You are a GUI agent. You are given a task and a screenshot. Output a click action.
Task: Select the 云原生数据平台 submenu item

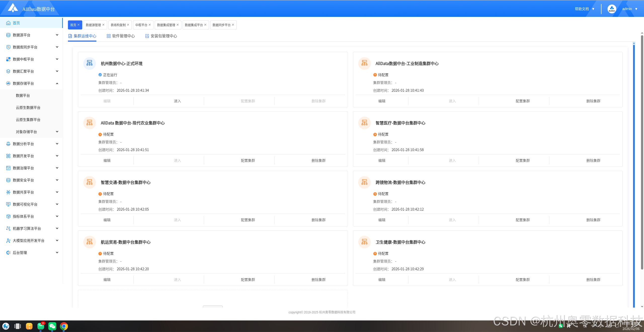point(28,108)
